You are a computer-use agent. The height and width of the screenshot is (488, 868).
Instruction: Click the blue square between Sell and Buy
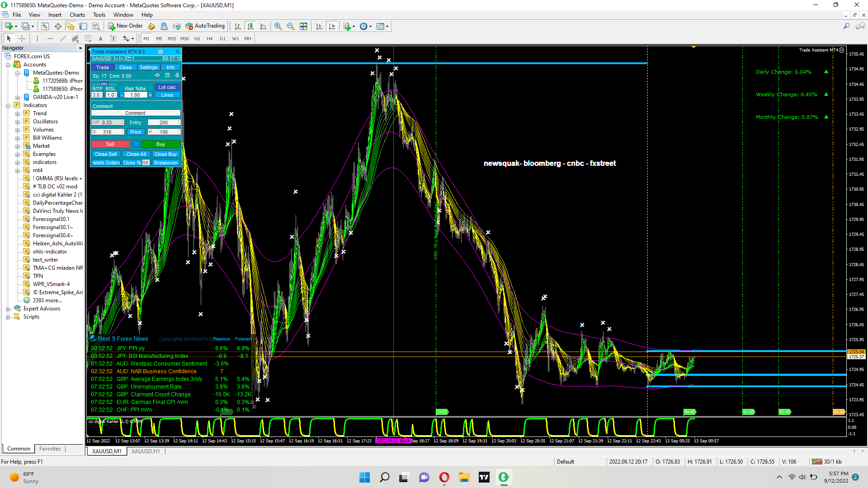point(136,144)
